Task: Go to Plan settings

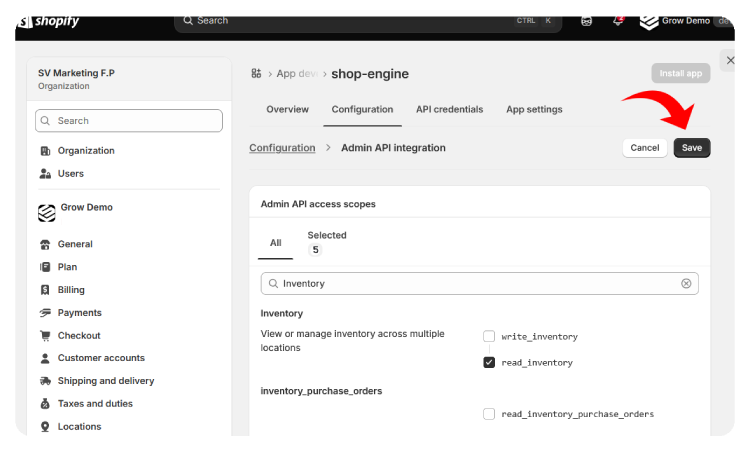Action: [67, 267]
